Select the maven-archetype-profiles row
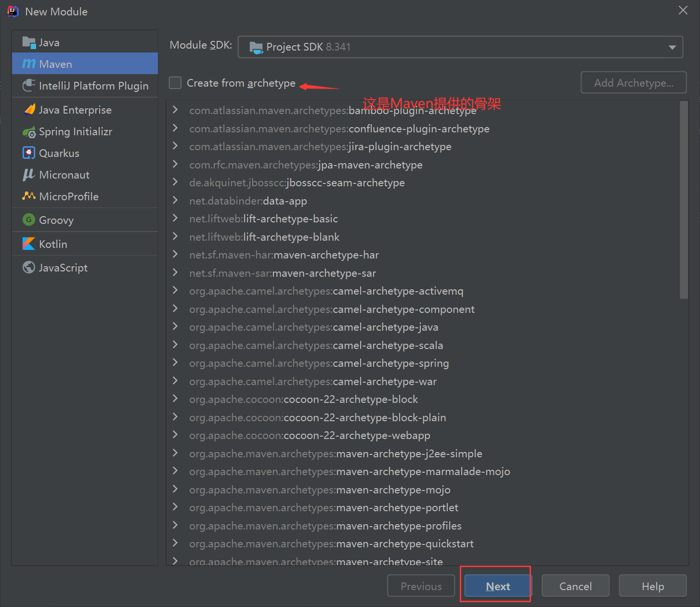 coord(423,526)
